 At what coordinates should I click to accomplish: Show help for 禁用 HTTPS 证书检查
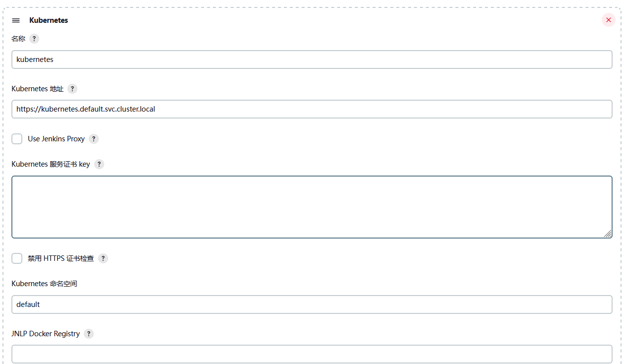pos(103,258)
